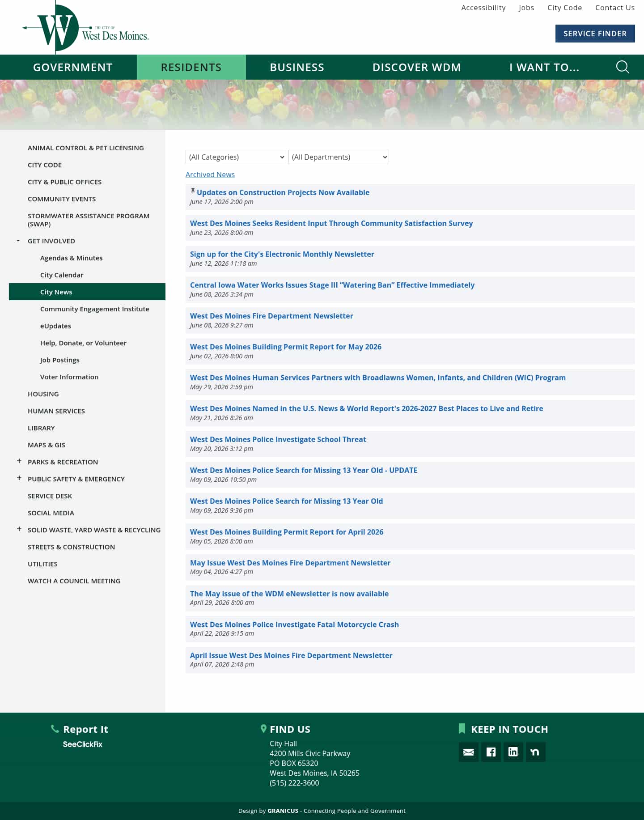The image size is (644, 820).
Task: Open City Calendar in sidebar
Action: pyautogui.click(x=62, y=275)
